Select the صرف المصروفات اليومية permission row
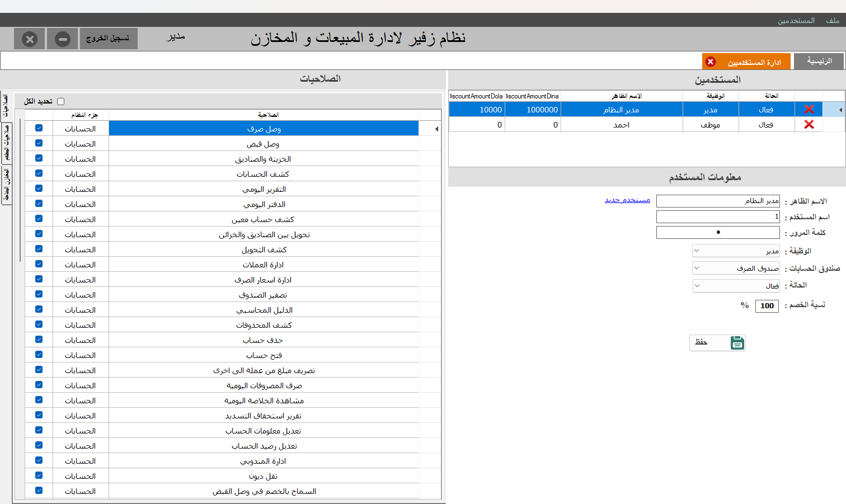The image size is (846, 504). coord(264,385)
